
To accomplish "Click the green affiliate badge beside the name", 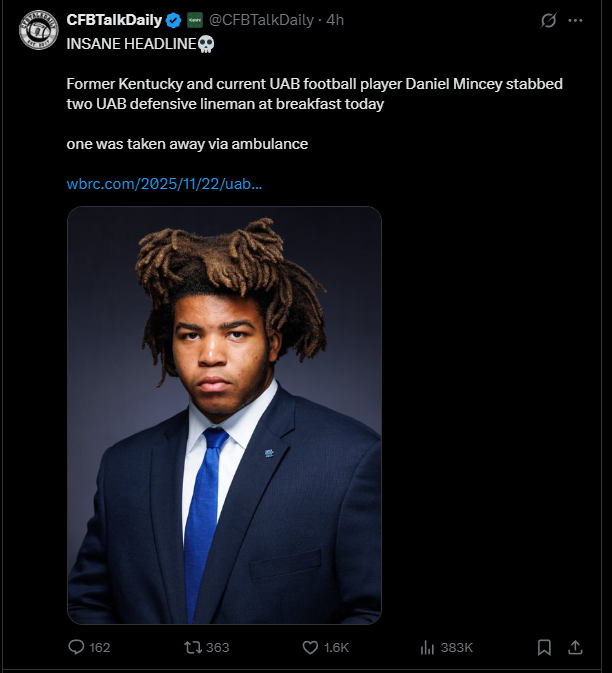I will (x=195, y=20).
